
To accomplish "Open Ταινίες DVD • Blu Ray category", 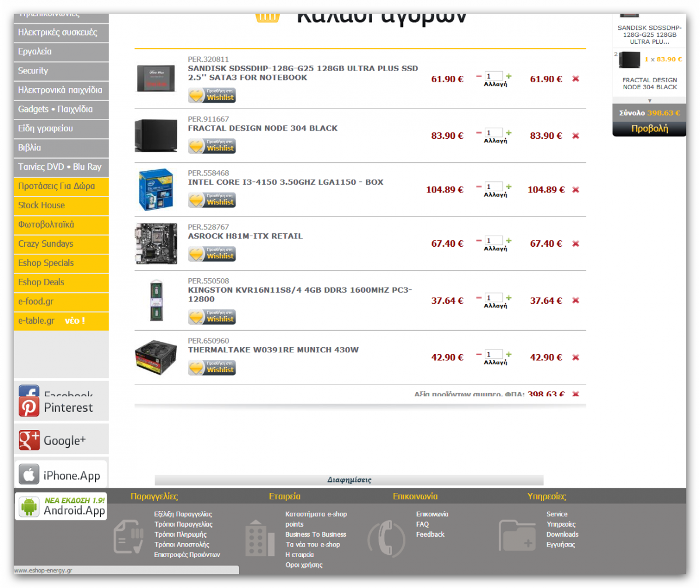I will [61, 167].
